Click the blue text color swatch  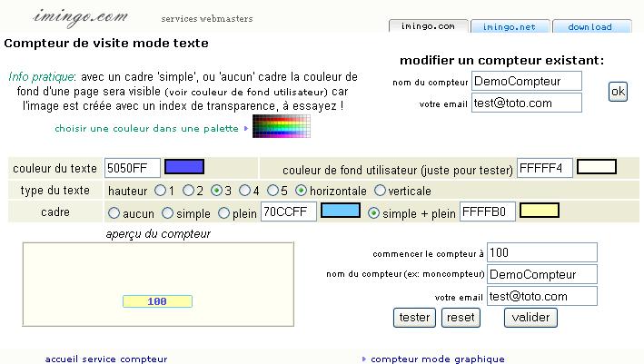coord(183,166)
